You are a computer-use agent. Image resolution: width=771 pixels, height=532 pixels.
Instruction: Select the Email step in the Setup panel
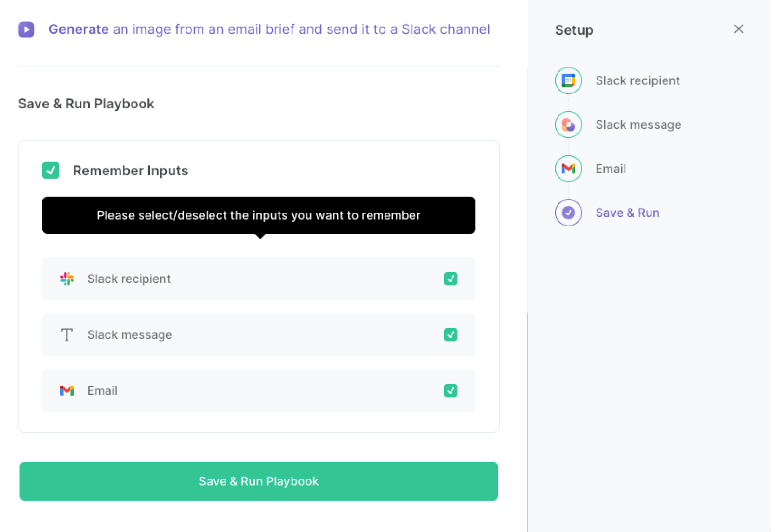coord(611,169)
